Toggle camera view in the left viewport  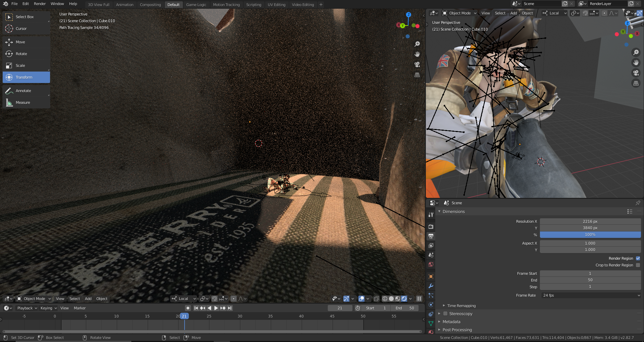(x=417, y=65)
